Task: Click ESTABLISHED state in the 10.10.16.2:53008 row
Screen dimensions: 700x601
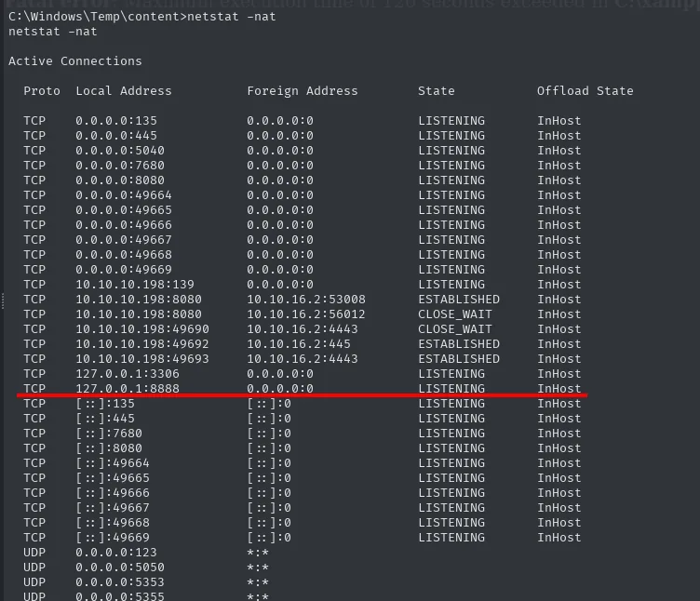Action: (459, 300)
